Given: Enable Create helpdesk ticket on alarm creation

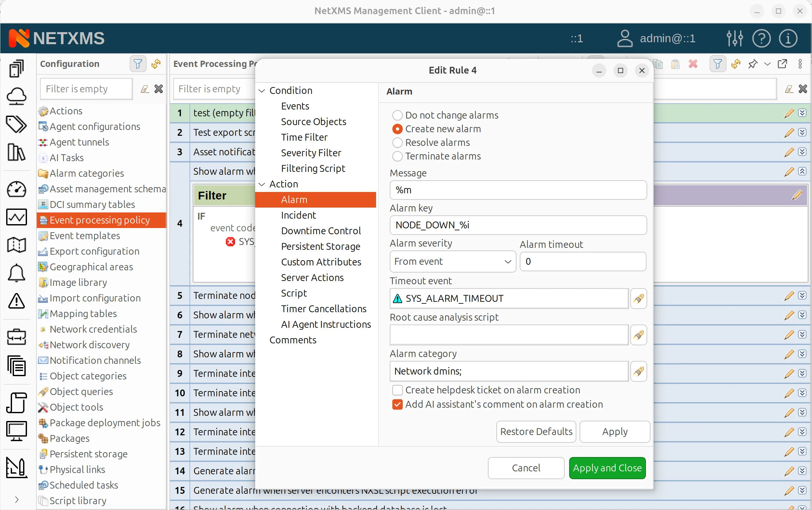Looking at the screenshot, I should 398,390.
